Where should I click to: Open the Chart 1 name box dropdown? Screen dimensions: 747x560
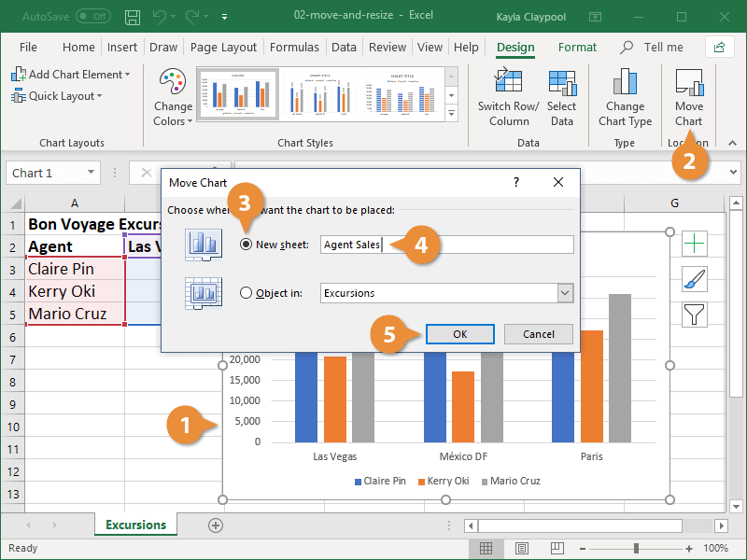point(90,172)
